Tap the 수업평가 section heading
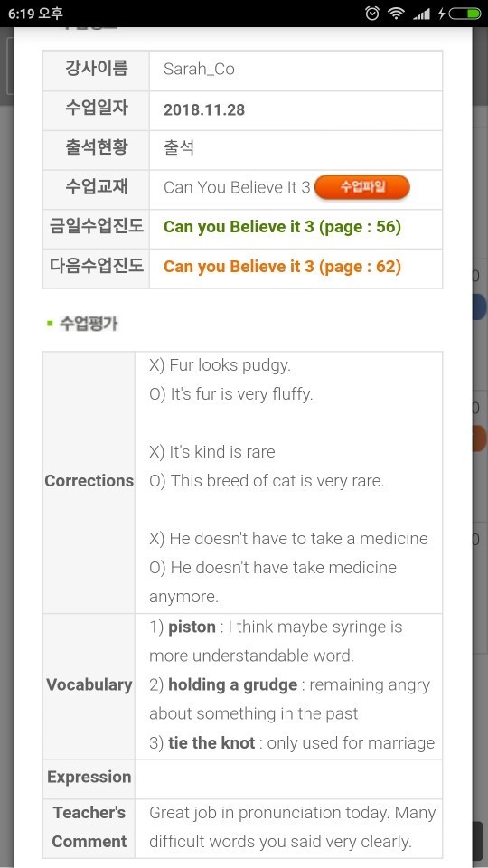The width and height of the screenshot is (488, 868). (x=89, y=324)
